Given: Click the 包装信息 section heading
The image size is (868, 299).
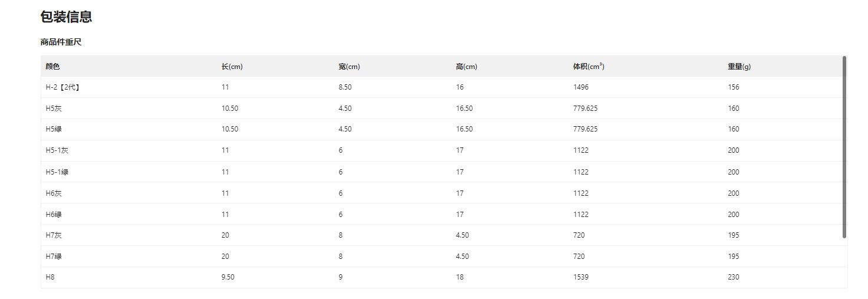Looking at the screenshot, I should 66,17.
